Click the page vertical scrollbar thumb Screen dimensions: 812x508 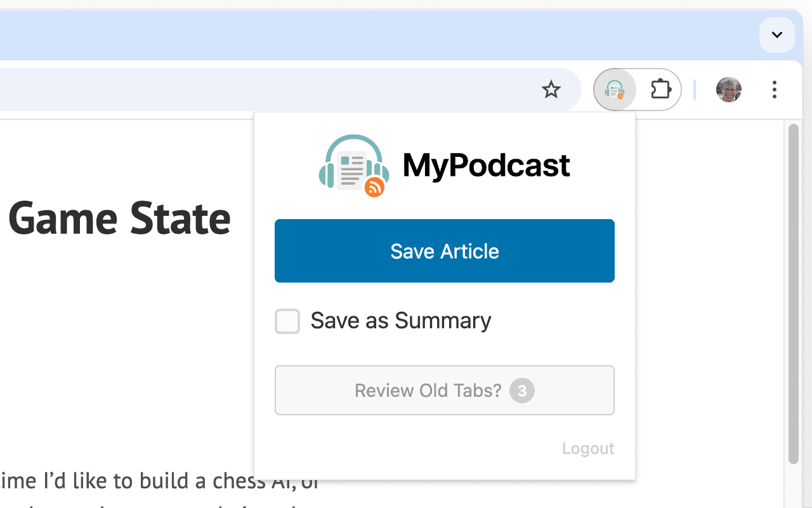[793, 292]
